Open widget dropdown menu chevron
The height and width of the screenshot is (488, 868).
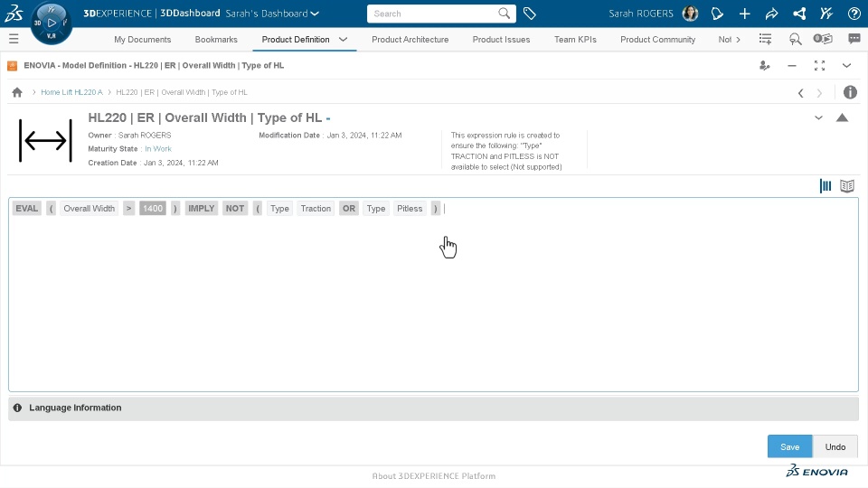[846, 66]
